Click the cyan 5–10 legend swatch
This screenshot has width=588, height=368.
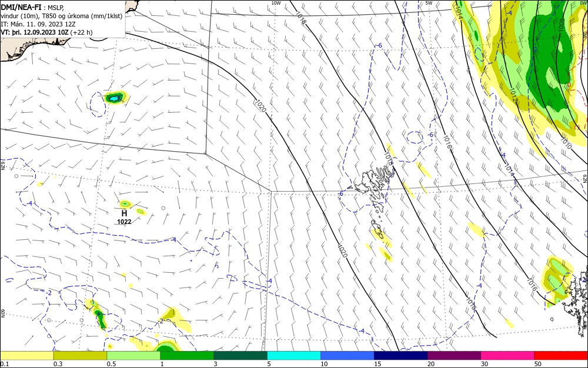(x=294, y=356)
